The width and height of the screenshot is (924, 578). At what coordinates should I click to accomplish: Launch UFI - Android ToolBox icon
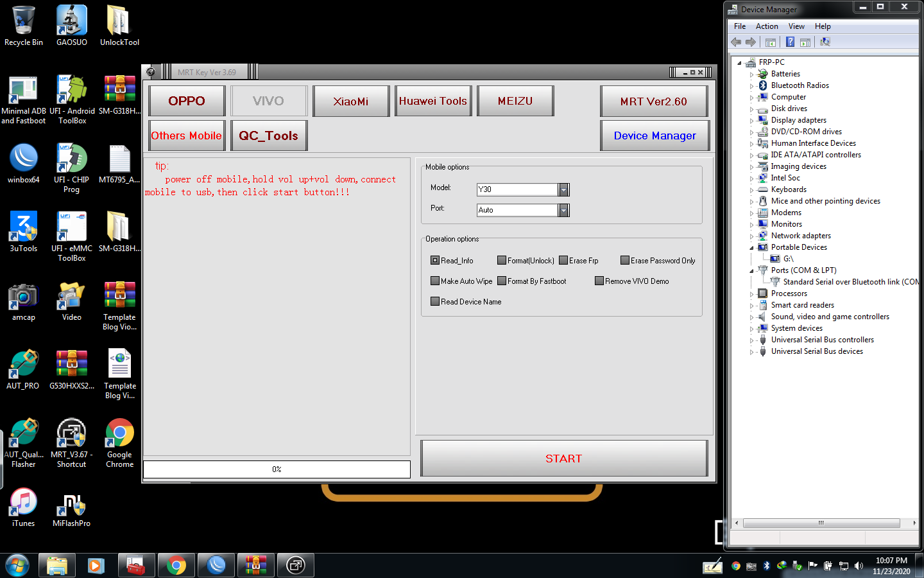(72, 100)
